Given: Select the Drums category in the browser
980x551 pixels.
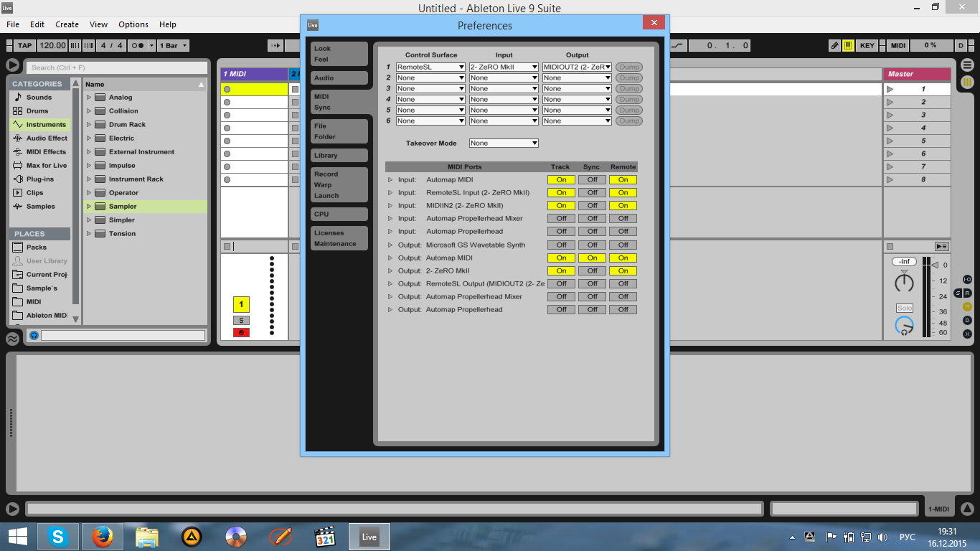Looking at the screenshot, I should pyautogui.click(x=40, y=110).
